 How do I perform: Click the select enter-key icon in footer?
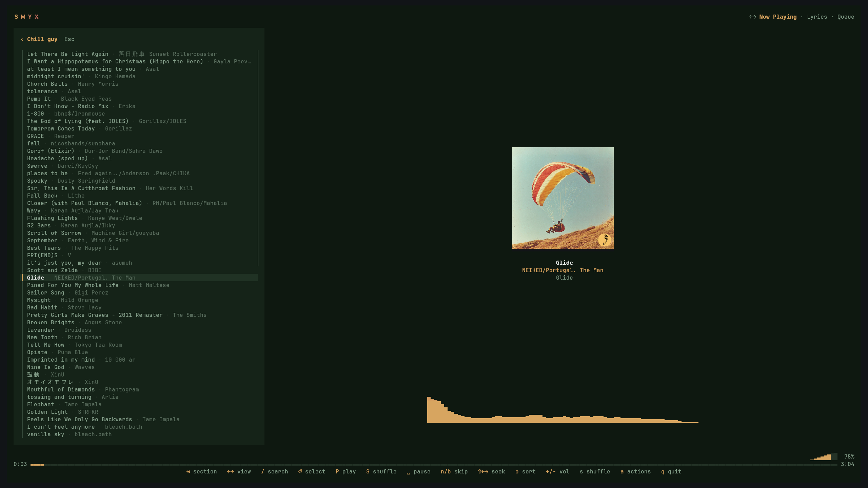tap(300, 472)
